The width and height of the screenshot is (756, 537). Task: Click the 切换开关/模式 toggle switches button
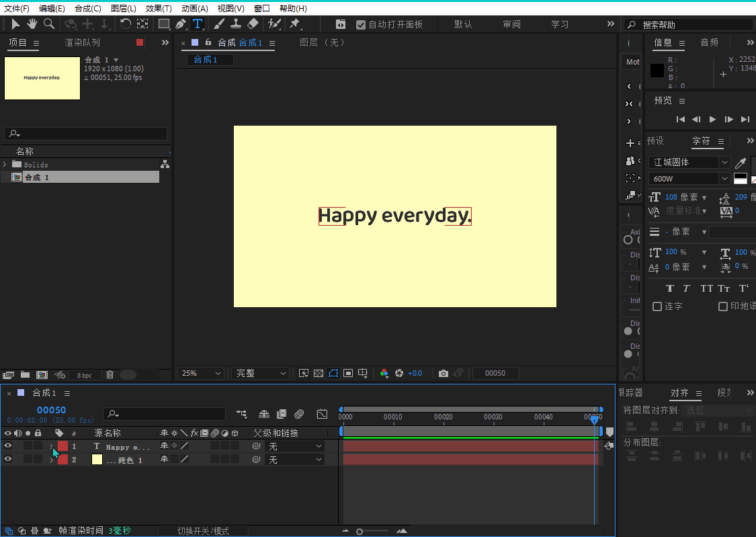[x=203, y=531]
